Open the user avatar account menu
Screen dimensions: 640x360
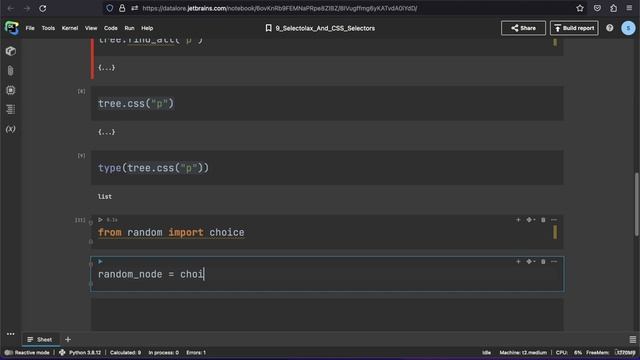tap(628, 28)
